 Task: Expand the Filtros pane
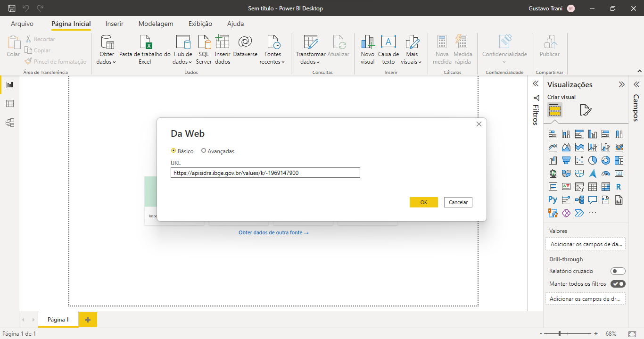(x=536, y=83)
